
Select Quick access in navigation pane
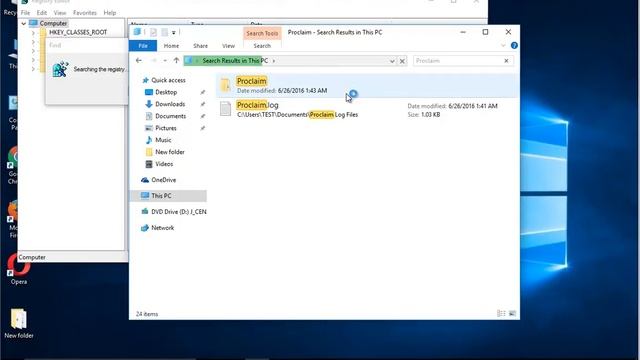[x=168, y=80]
